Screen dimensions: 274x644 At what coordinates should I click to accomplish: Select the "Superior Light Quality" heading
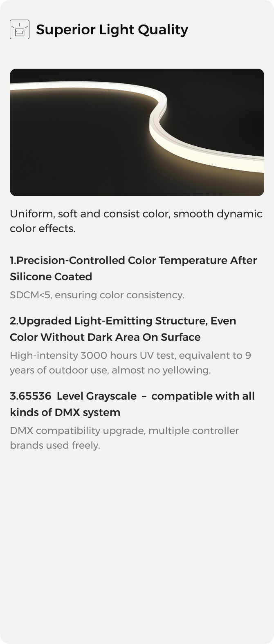[x=112, y=29]
